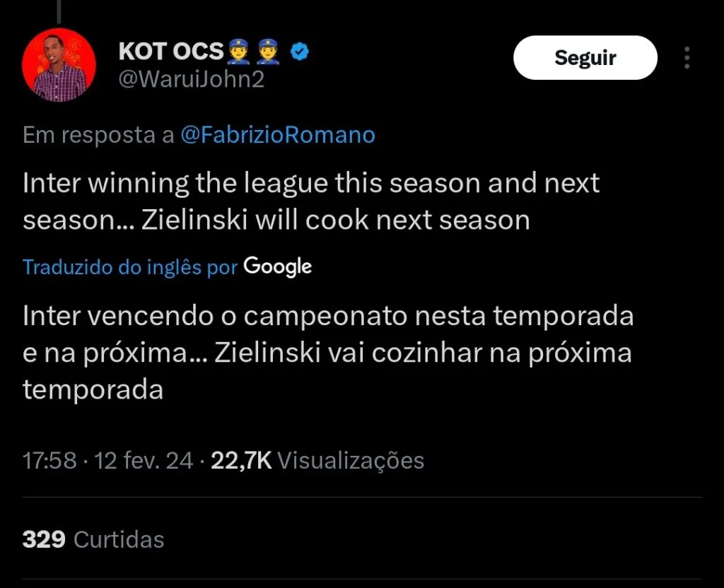Click the first police officer emoji
Viewport: 724px width, 588px height.
point(238,52)
